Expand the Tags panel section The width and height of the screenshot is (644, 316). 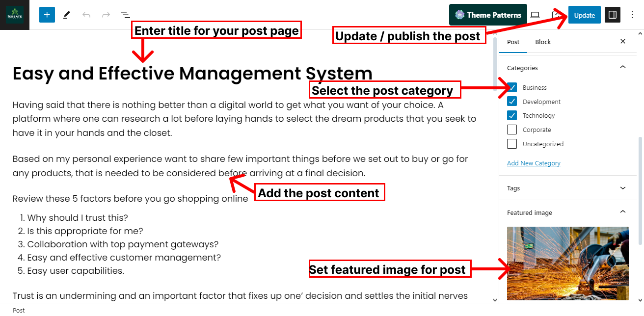click(622, 188)
